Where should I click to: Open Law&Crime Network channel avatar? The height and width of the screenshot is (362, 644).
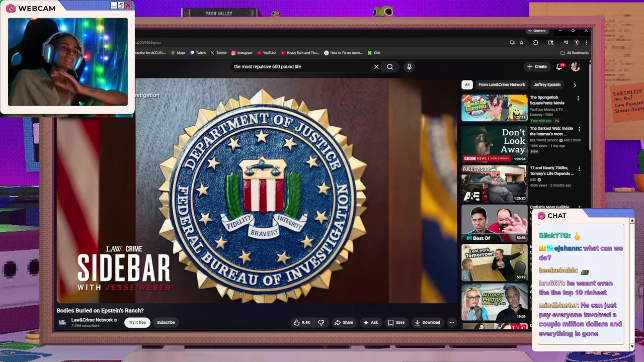coord(62,322)
